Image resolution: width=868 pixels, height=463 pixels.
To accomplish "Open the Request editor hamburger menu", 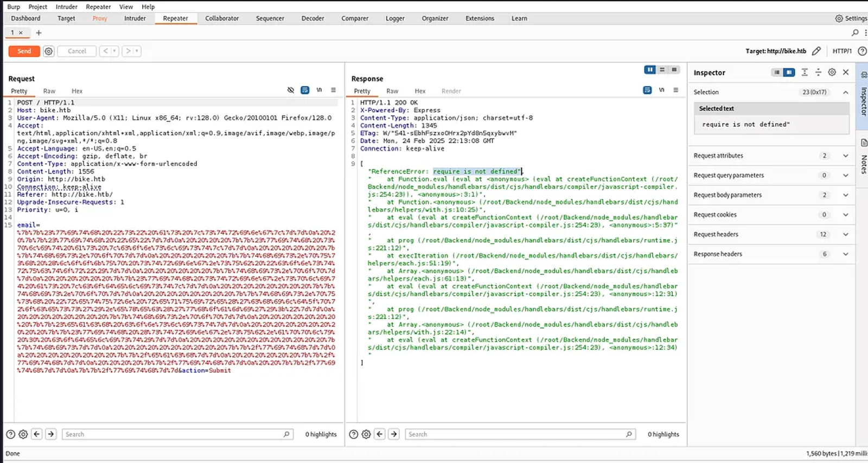I will [333, 90].
